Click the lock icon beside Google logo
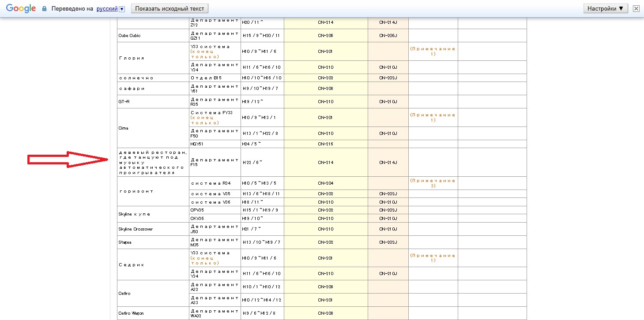The image size is (644, 320). [x=44, y=9]
